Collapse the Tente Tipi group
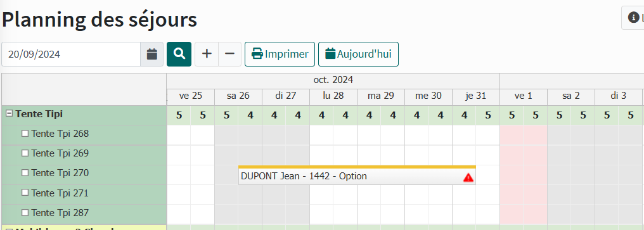The height and width of the screenshot is (230, 644). [9, 114]
